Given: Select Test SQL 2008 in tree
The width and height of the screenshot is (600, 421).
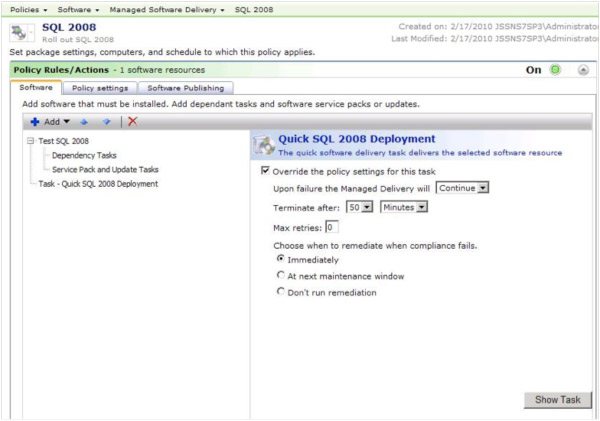Looking at the screenshot, I should [x=64, y=141].
